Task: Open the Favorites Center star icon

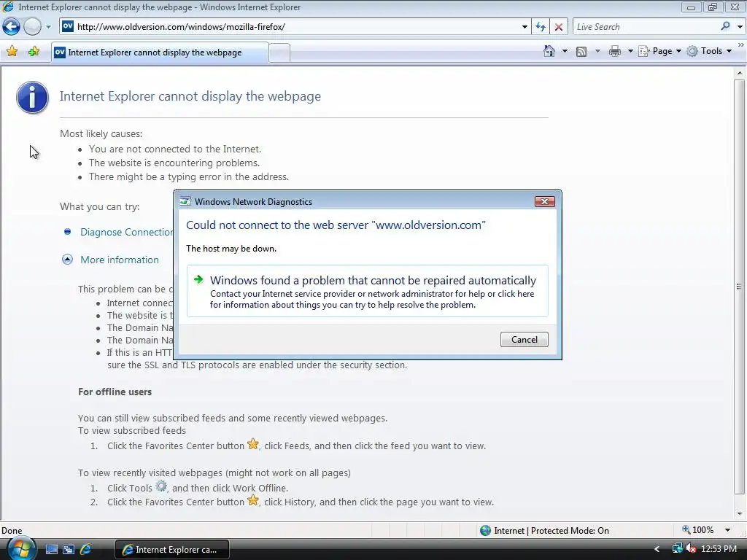Action: (x=12, y=52)
